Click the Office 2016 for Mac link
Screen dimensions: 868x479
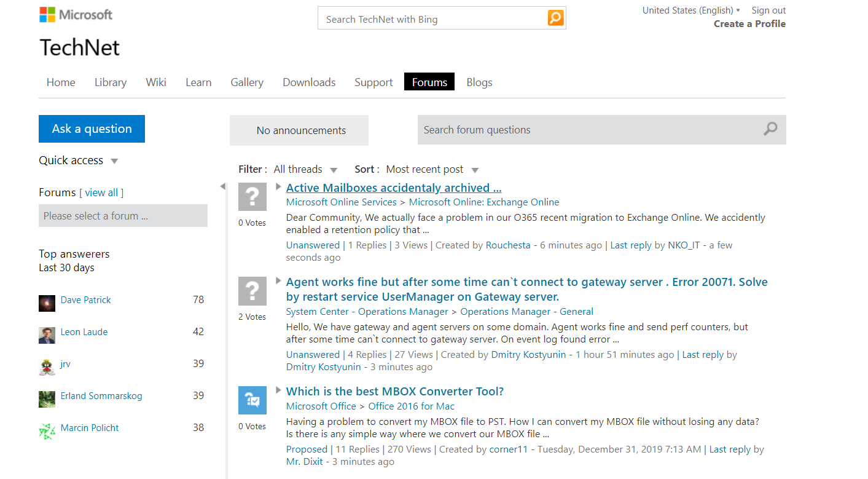(x=412, y=406)
